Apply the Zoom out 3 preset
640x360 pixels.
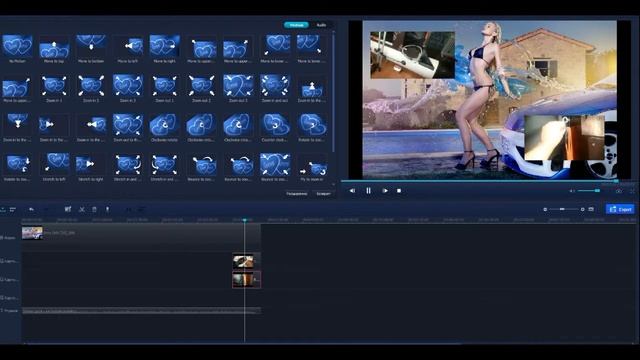(x=238, y=85)
